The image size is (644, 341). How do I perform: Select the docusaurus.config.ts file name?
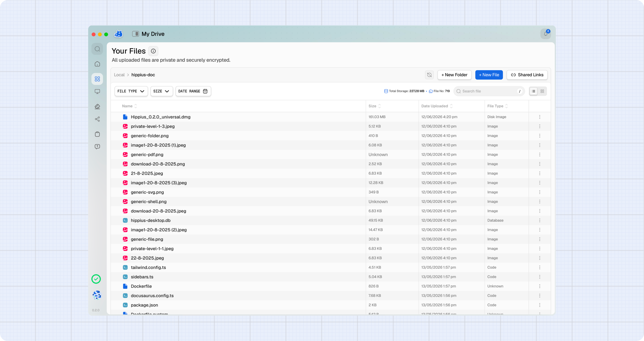pos(152,295)
